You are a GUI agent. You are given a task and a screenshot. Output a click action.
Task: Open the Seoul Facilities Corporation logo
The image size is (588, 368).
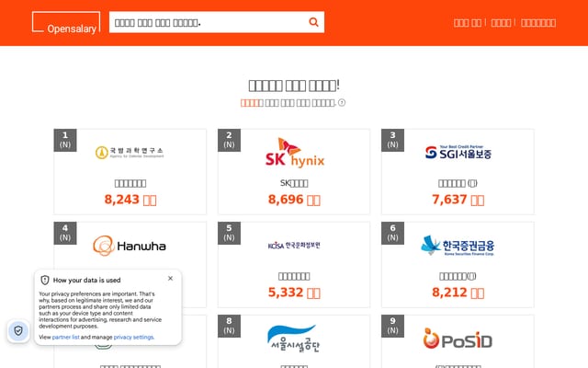pos(294,339)
